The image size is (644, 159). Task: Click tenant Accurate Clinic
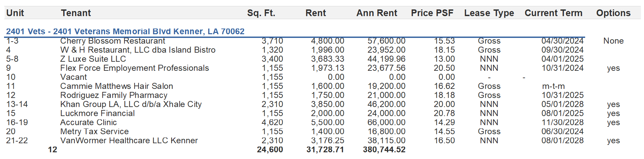[x=88, y=122]
